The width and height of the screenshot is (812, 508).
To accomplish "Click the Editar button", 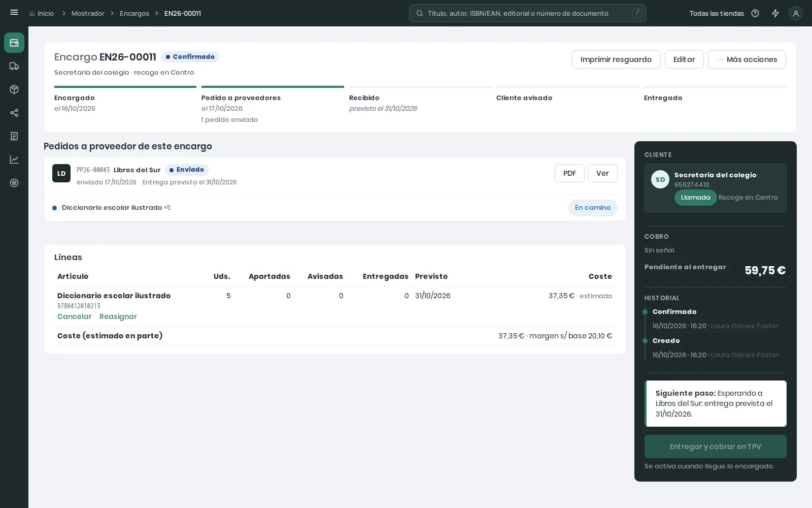I will tap(684, 59).
